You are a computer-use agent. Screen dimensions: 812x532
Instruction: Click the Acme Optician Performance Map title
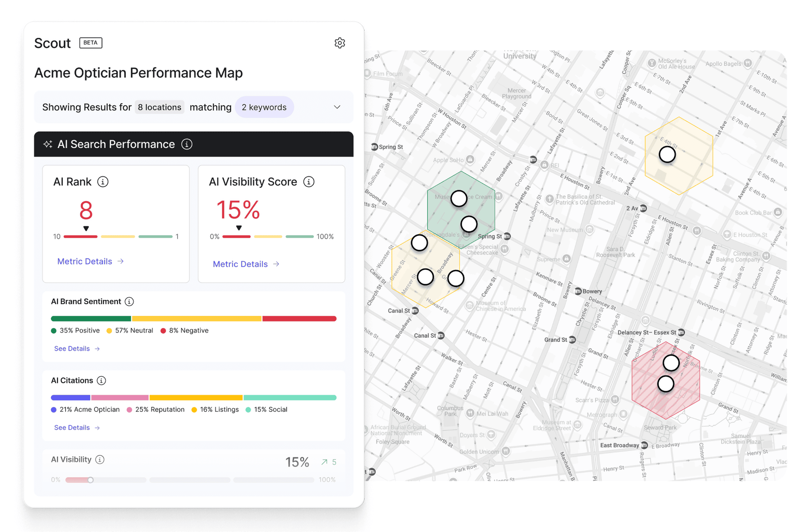pos(138,73)
